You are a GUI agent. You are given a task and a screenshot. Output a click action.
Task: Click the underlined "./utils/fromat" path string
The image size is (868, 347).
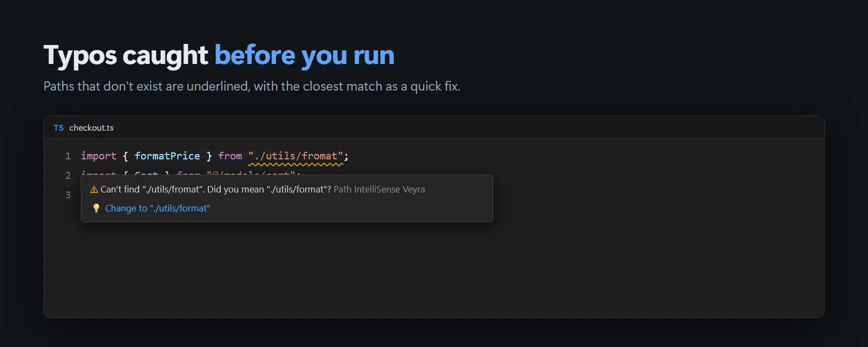(x=296, y=156)
